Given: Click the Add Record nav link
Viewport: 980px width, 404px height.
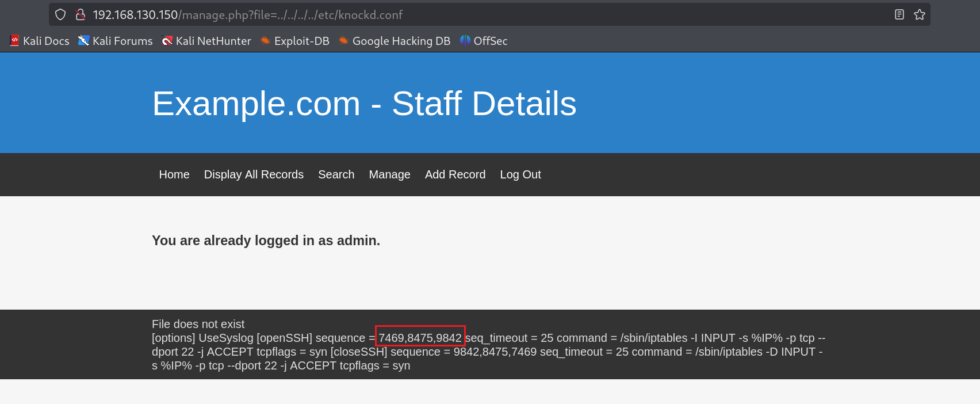Looking at the screenshot, I should tap(455, 174).
